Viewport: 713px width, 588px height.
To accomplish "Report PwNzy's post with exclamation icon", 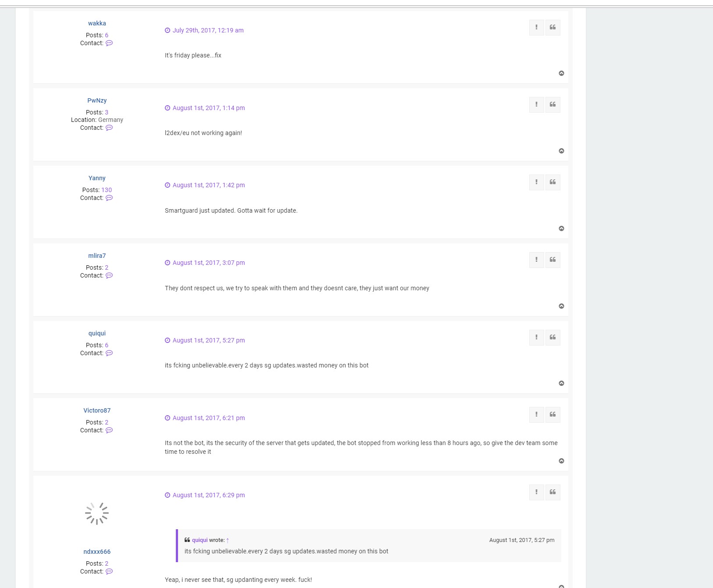I will pyautogui.click(x=536, y=105).
